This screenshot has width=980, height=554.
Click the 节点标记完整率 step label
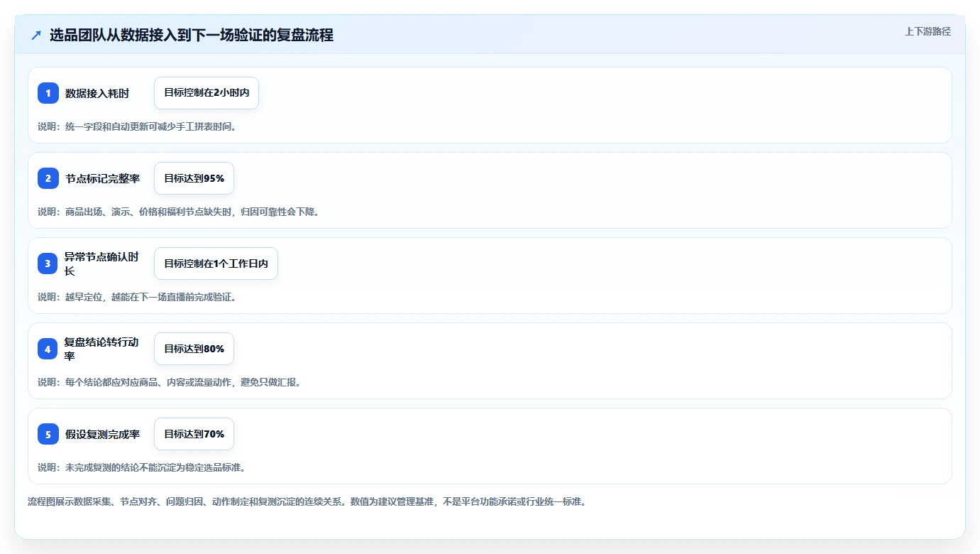pos(103,178)
